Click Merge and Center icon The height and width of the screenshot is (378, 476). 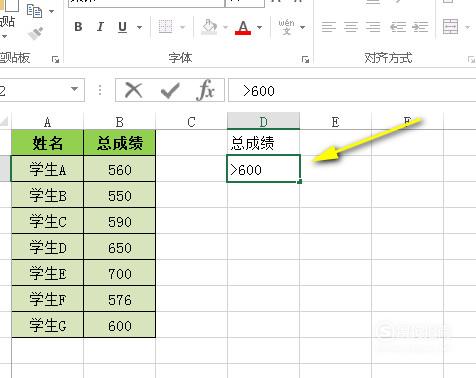tap(450, 27)
